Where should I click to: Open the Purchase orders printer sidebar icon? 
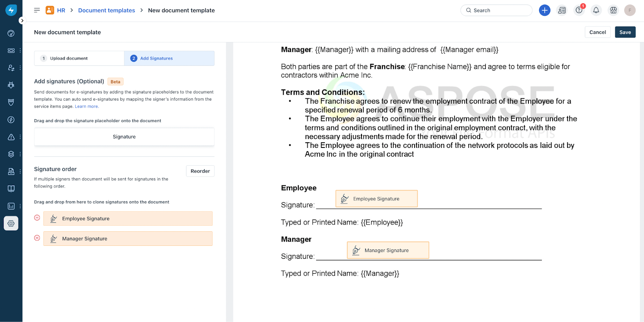click(11, 171)
